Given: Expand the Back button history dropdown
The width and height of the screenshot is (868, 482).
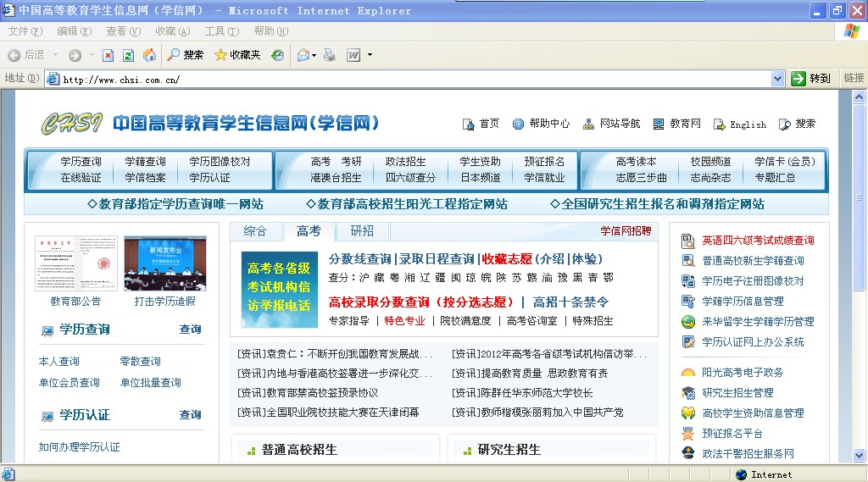Looking at the screenshot, I should point(55,55).
